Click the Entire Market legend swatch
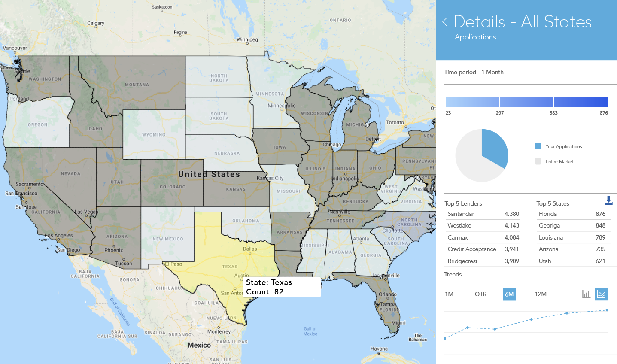 pos(538,161)
